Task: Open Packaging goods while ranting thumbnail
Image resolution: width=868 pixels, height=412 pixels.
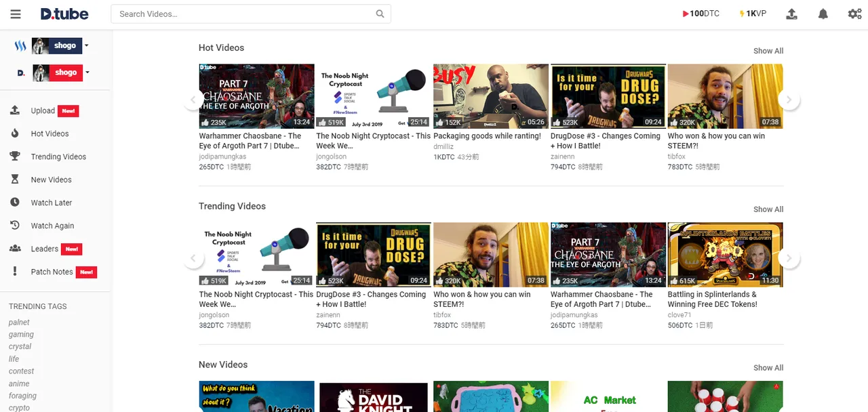Action: (491, 96)
